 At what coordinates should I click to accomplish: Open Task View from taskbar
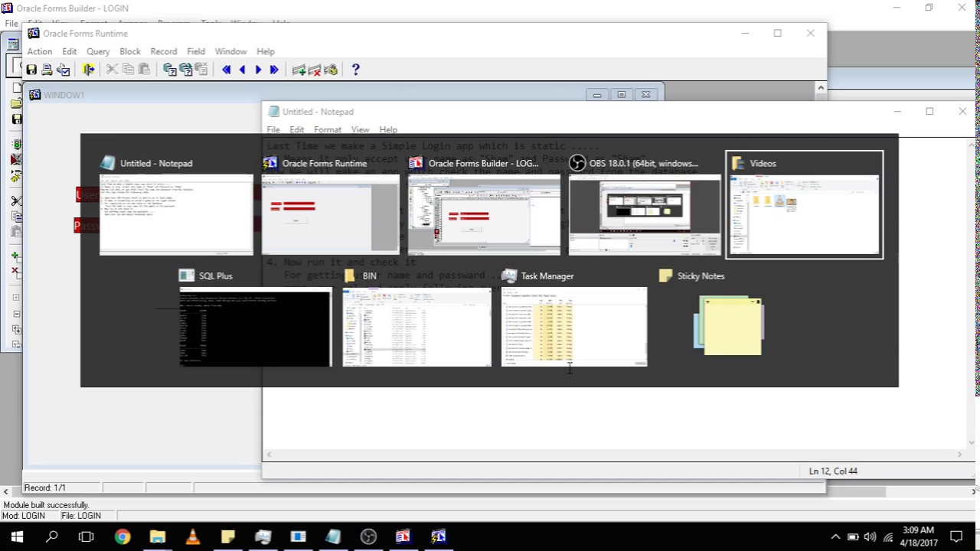coord(87,536)
